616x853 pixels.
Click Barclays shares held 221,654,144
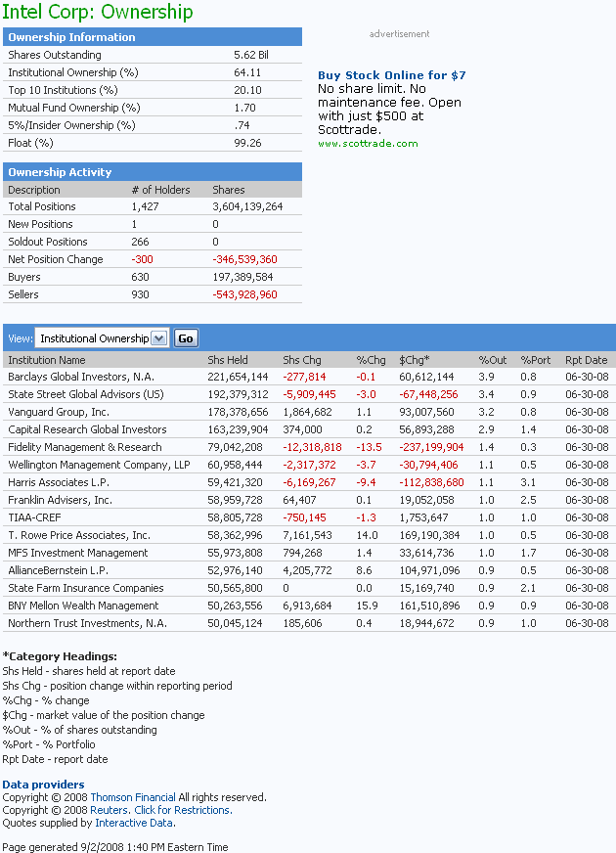238,377
